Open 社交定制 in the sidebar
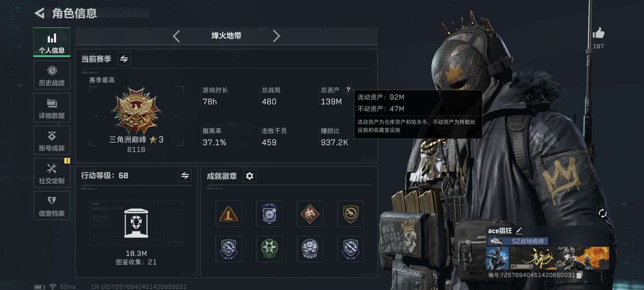Image resolution: width=644 pixels, height=290 pixels. tap(52, 173)
